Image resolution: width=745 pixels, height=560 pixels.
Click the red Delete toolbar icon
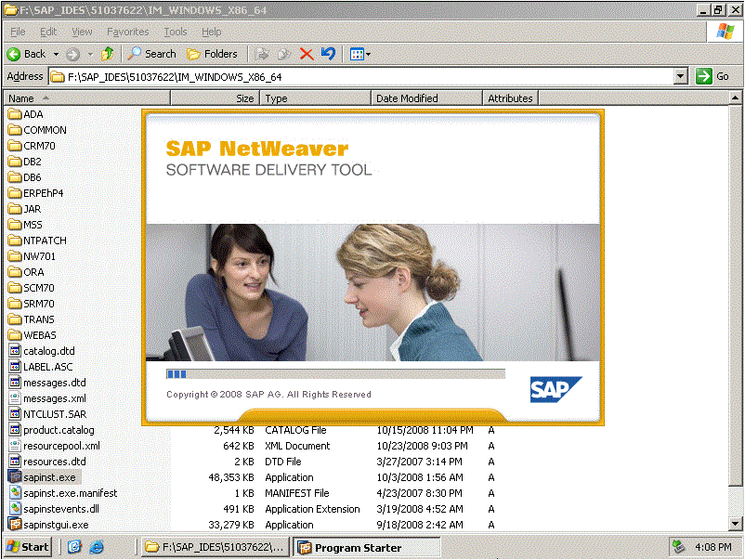coord(306,54)
